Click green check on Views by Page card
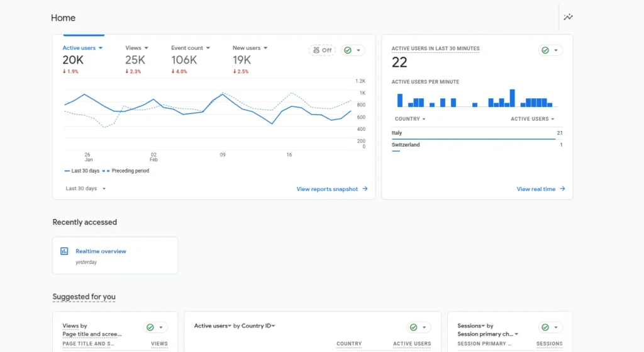Viewport: 644px width, 352px height. (150, 327)
